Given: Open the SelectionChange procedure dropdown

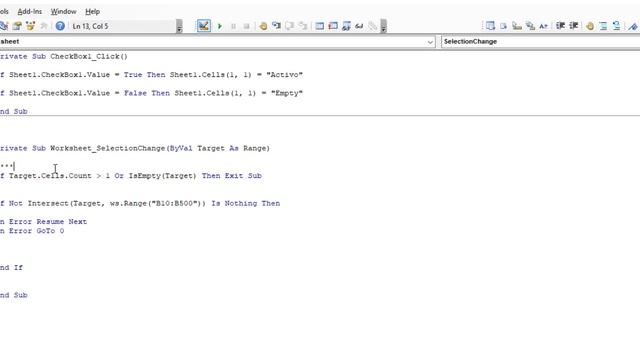Looking at the screenshot, I should pyautogui.click(x=540, y=42).
